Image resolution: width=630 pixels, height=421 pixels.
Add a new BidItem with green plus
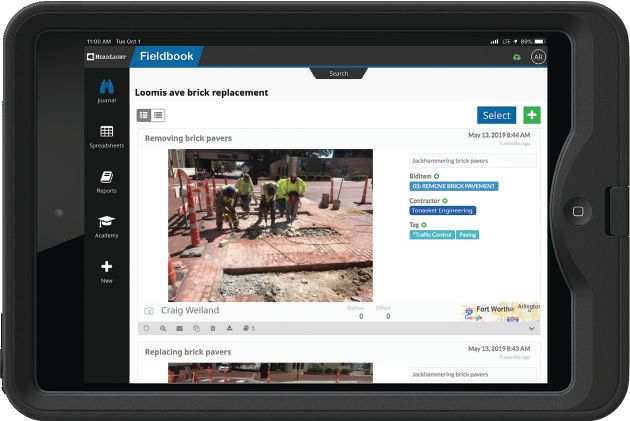[436, 176]
